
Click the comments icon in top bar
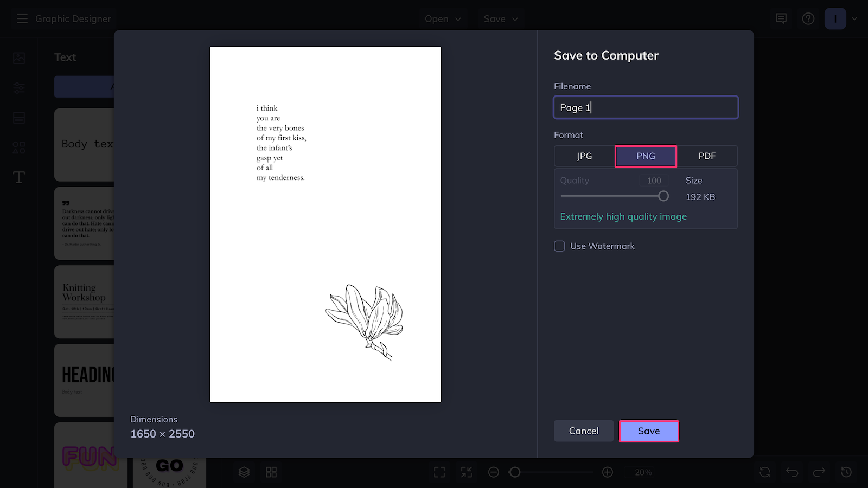point(781,18)
